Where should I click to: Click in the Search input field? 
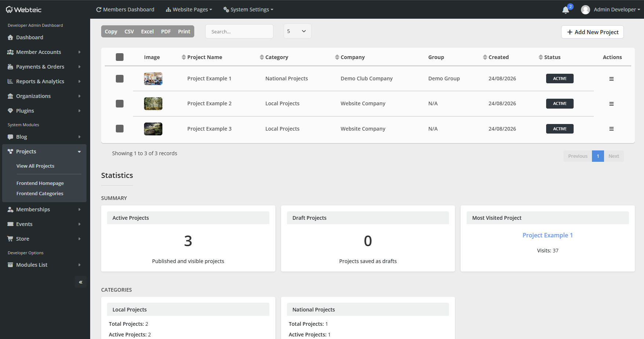tap(239, 32)
